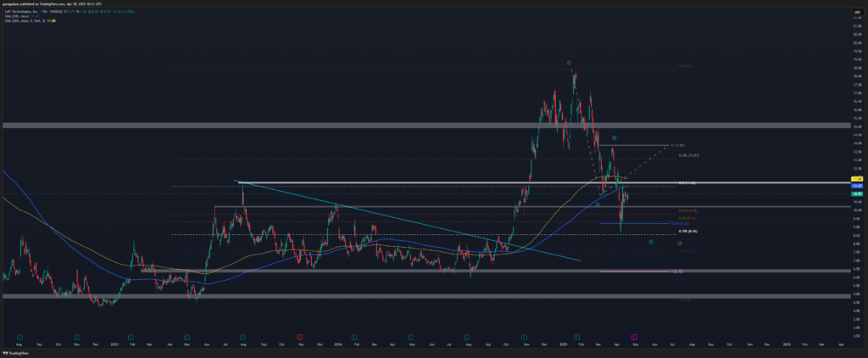Select the teal circled wave label near 14.00

click(x=614, y=137)
